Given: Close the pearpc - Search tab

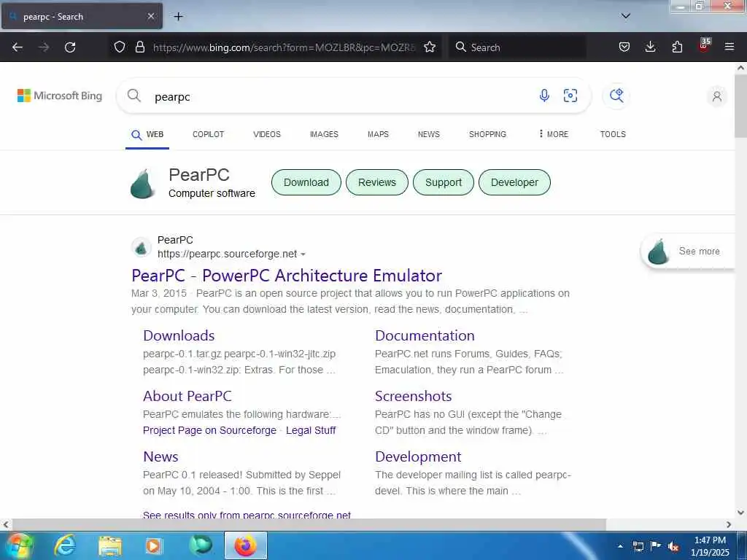Looking at the screenshot, I should coord(150,16).
